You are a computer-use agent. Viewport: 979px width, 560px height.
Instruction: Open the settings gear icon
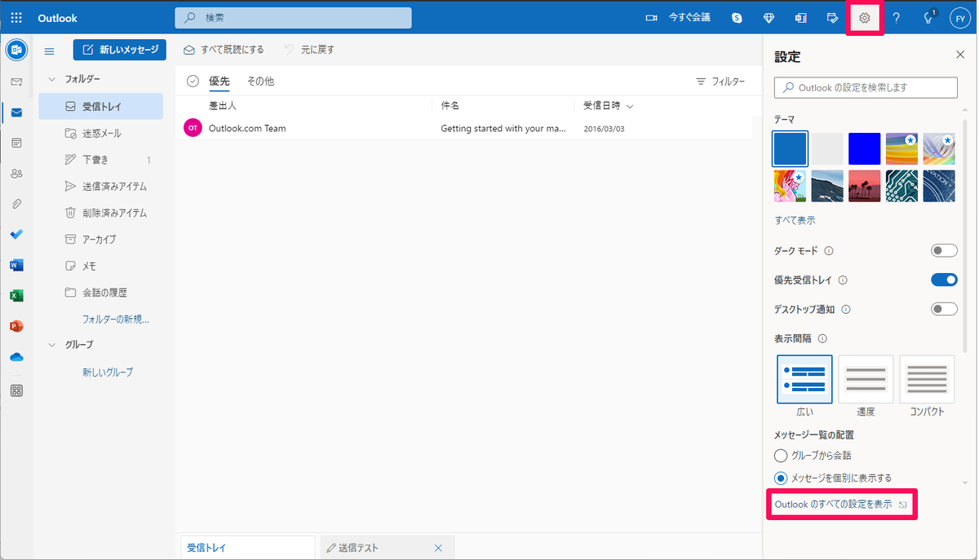[x=865, y=18]
